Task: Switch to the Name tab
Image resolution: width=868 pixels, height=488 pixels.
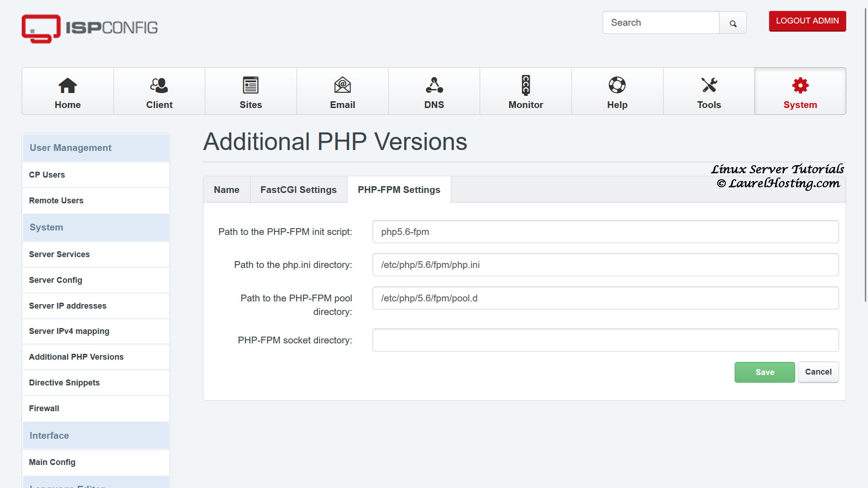Action: (226, 190)
